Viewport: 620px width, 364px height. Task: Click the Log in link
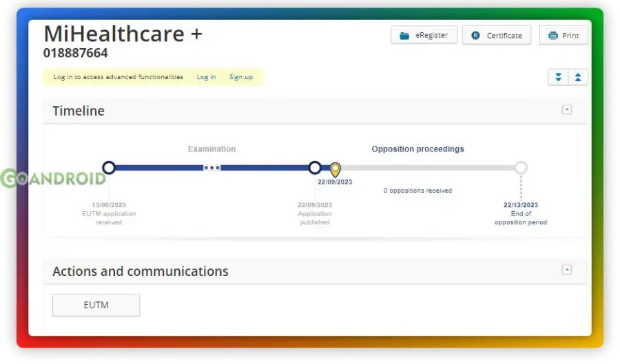coord(206,77)
